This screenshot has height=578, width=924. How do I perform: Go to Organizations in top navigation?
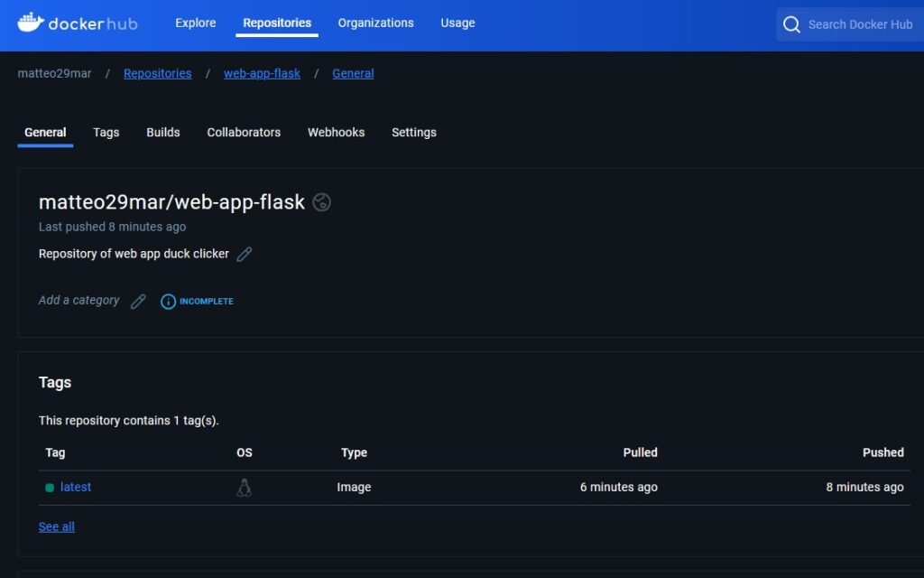tap(376, 23)
